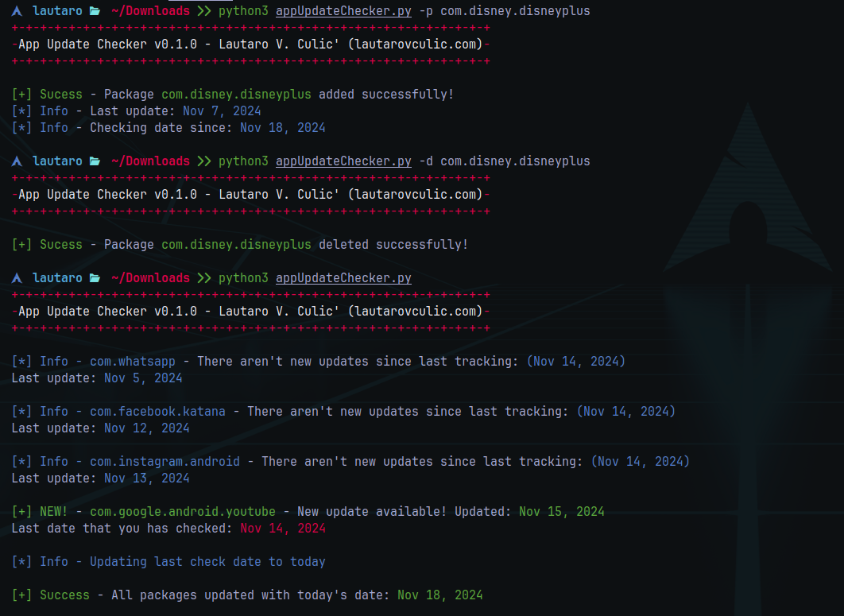Click the "Nov 13, 2024" last update date
The width and height of the screenshot is (844, 616).
click(x=146, y=478)
